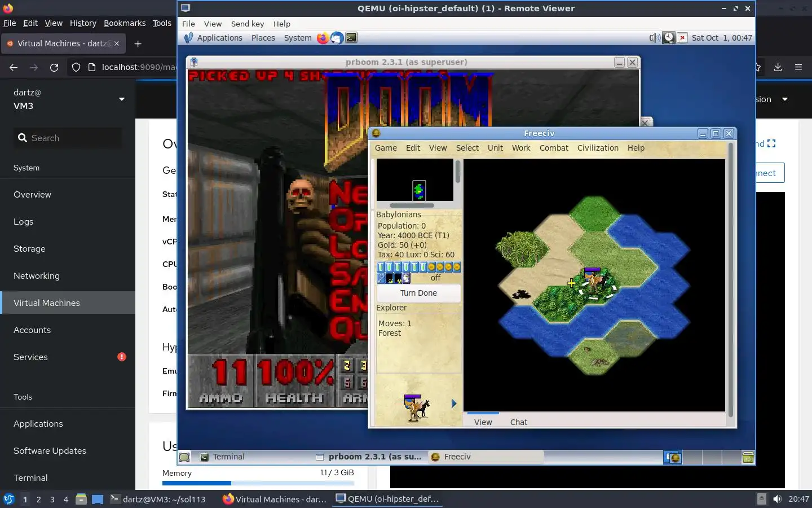
Task: Click the first science tax rate icon
Action: click(381, 267)
